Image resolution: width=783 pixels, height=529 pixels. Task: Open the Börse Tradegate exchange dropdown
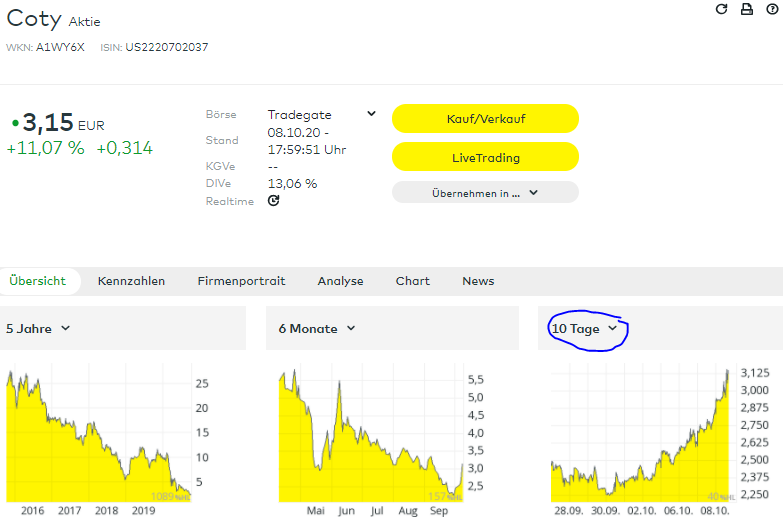point(371,114)
